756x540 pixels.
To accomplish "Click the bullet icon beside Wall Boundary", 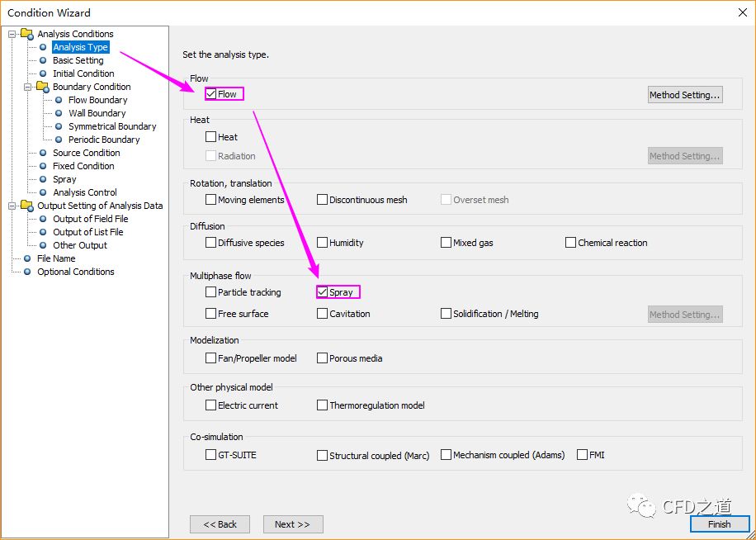I will click(x=59, y=113).
